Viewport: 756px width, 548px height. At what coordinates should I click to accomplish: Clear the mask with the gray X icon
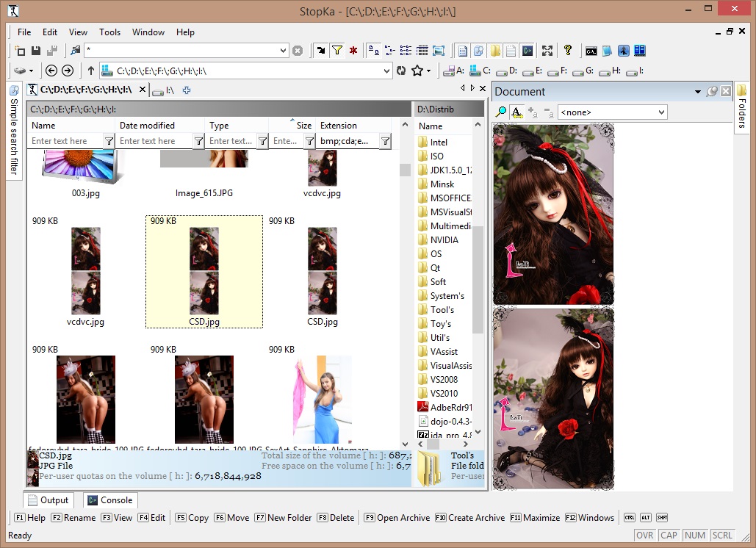point(298,50)
